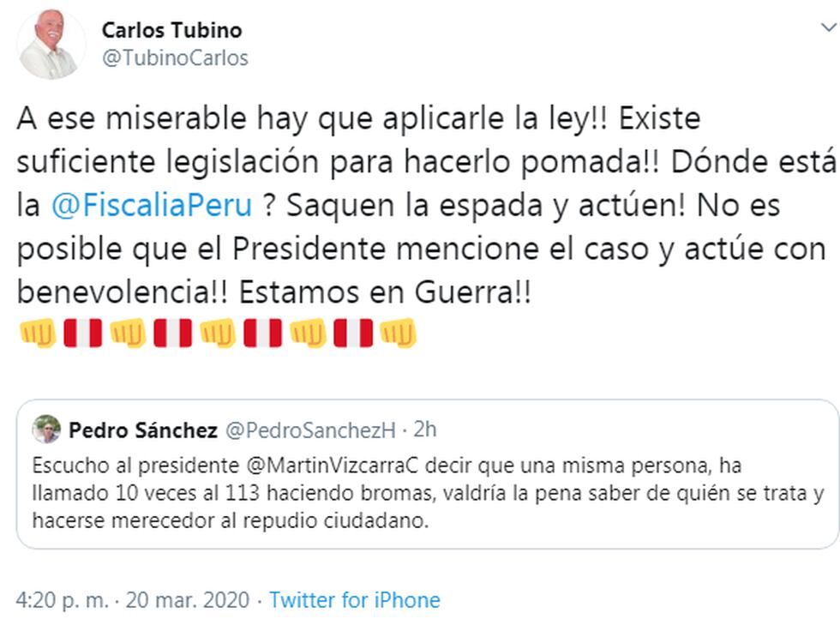Click the text "Estamos en Guerra!!"
Screen dimensions: 840x625
(x=383, y=292)
